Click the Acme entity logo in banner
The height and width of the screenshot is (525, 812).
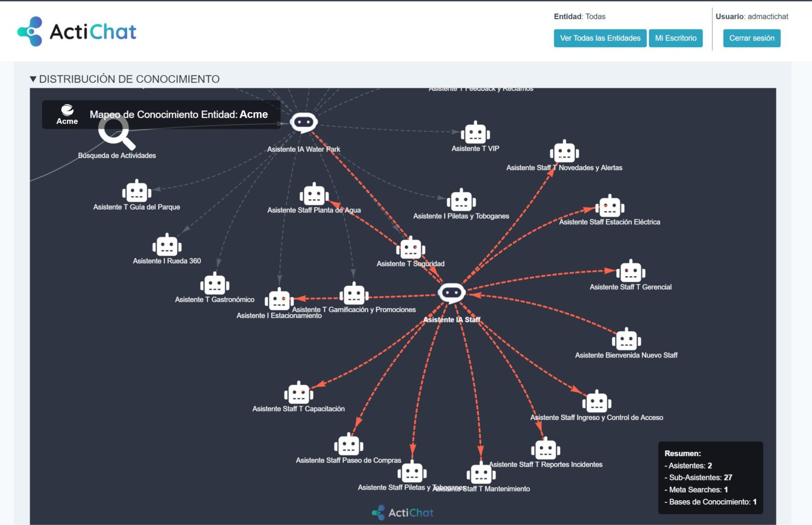coord(67,114)
